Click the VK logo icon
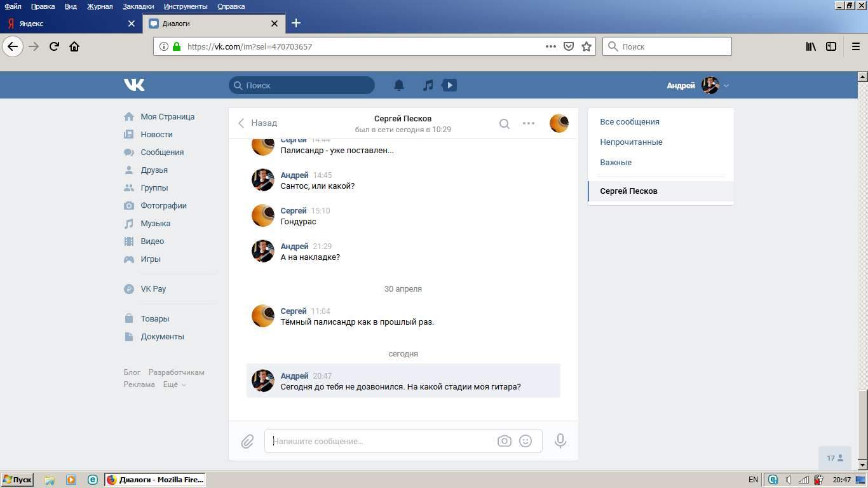The width and height of the screenshot is (868, 488). pos(134,85)
